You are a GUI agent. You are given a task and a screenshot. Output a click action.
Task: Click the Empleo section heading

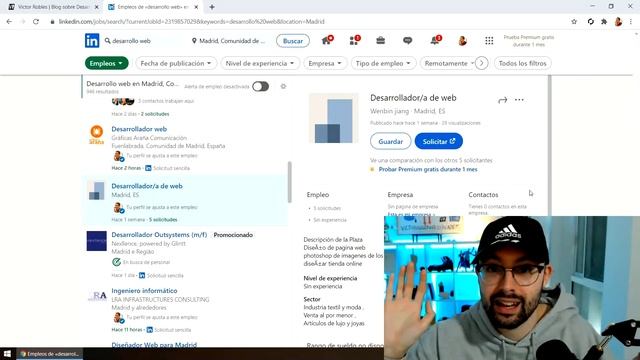pos(318,195)
